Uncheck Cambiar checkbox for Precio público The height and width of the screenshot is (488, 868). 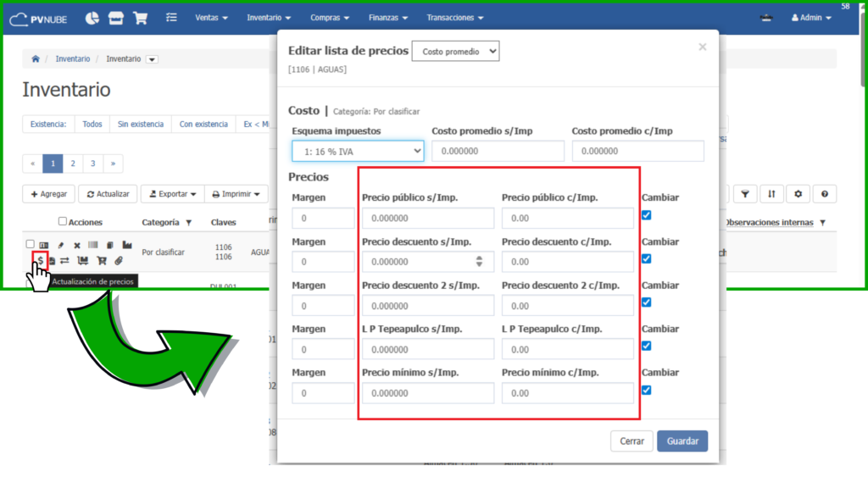647,215
